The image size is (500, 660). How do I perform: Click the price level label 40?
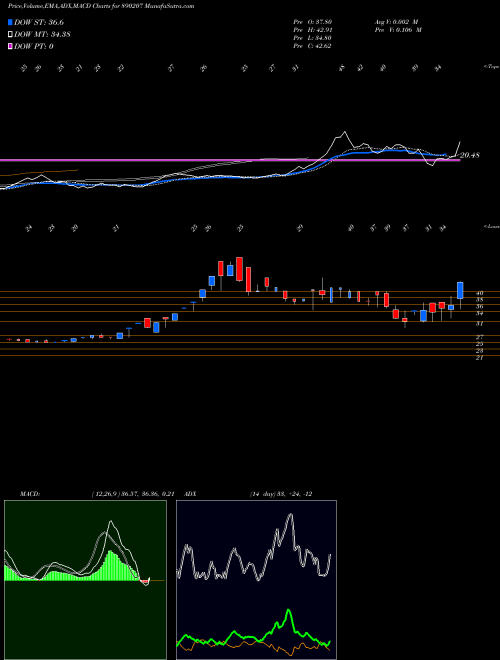coord(479,293)
